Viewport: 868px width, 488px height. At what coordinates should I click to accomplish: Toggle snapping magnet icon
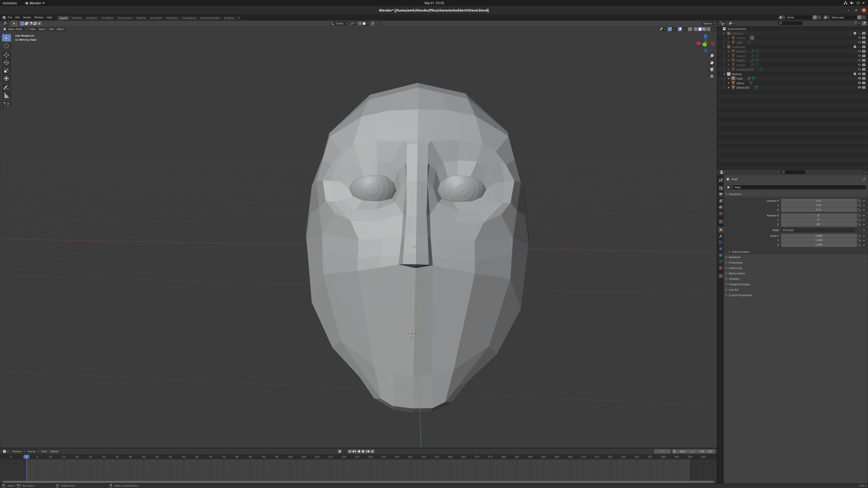(x=360, y=23)
